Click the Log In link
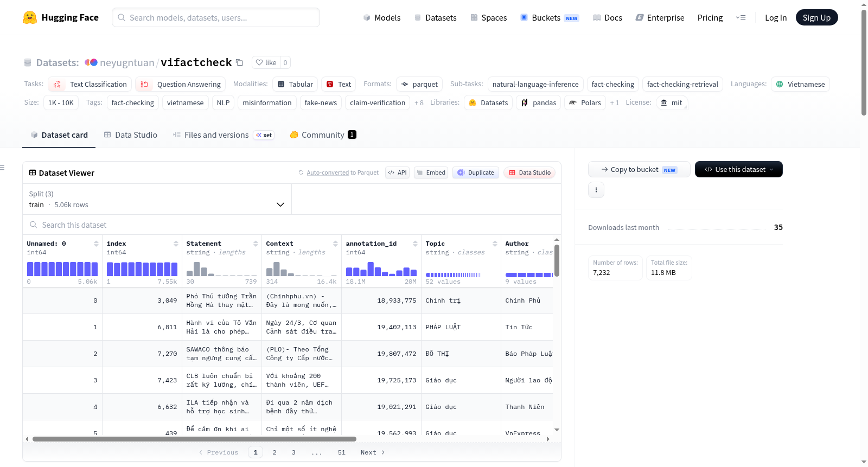The image size is (868, 467). click(776, 17)
